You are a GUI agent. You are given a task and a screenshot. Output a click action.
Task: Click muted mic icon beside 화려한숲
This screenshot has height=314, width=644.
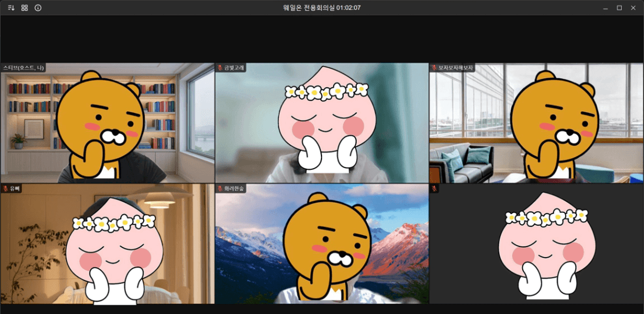pyautogui.click(x=220, y=188)
